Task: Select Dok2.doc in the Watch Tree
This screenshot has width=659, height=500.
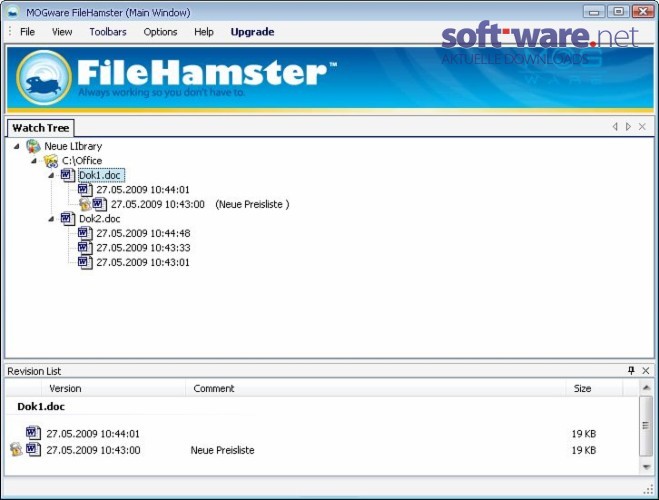Action: point(100,218)
